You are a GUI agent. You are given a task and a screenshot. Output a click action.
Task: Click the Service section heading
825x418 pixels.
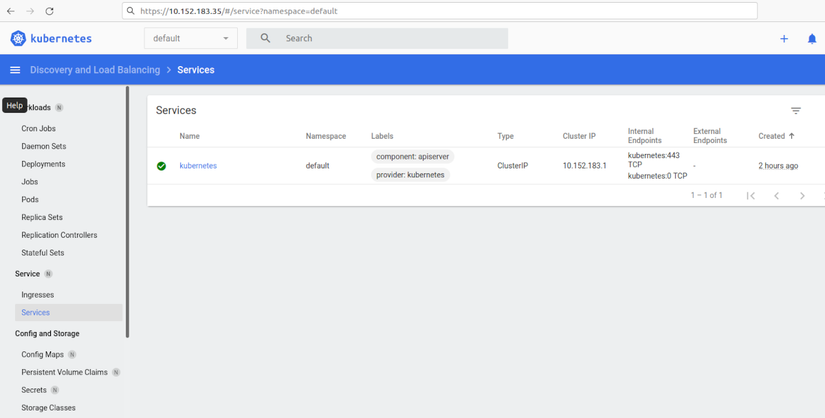[x=27, y=274]
